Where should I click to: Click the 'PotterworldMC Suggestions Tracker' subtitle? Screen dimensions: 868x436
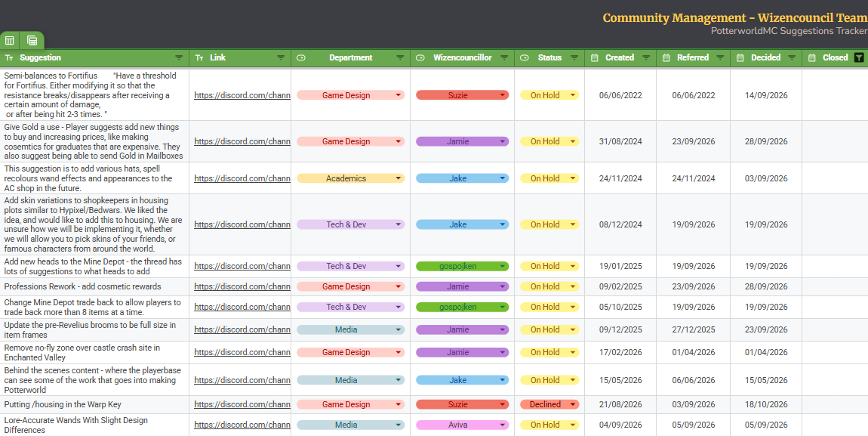click(x=790, y=31)
